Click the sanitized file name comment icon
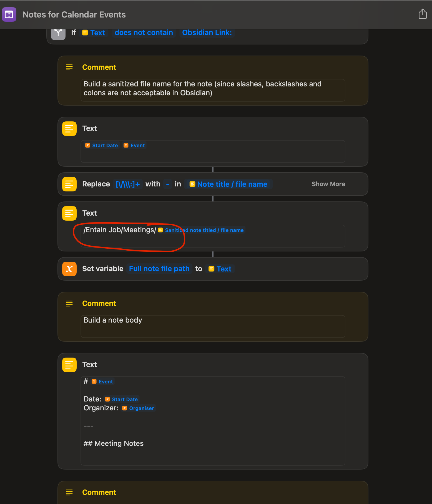432x504 pixels. 69,67
